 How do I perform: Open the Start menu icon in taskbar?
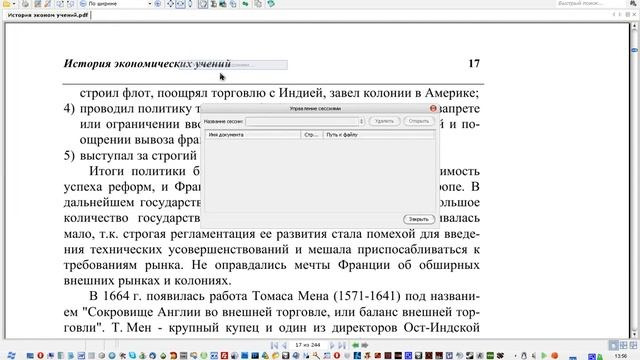coord(11,356)
